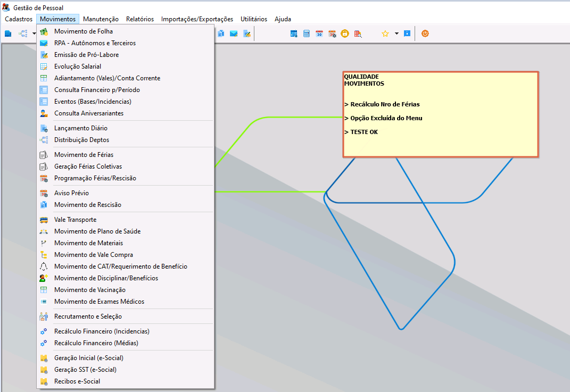Choose Movimento de Materiais
Image resolution: width=570 pixels, height=392 pixels.
point(126,243)
